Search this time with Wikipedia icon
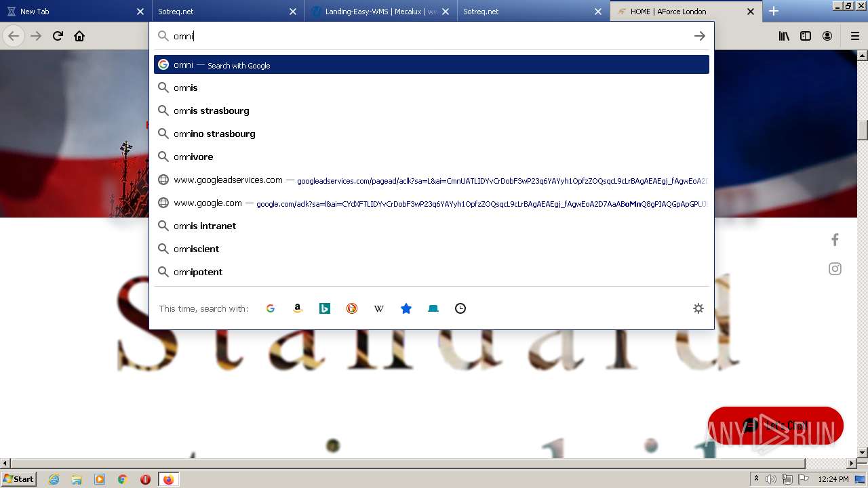Image resolution: width=868 pixels, height=488 pixels. [x=379, y=308]
